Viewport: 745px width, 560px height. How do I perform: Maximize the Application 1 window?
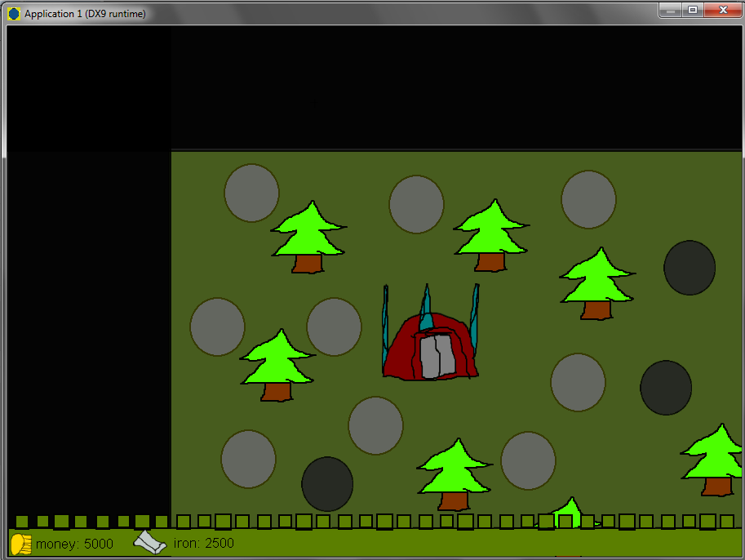(x=693, y=10)
